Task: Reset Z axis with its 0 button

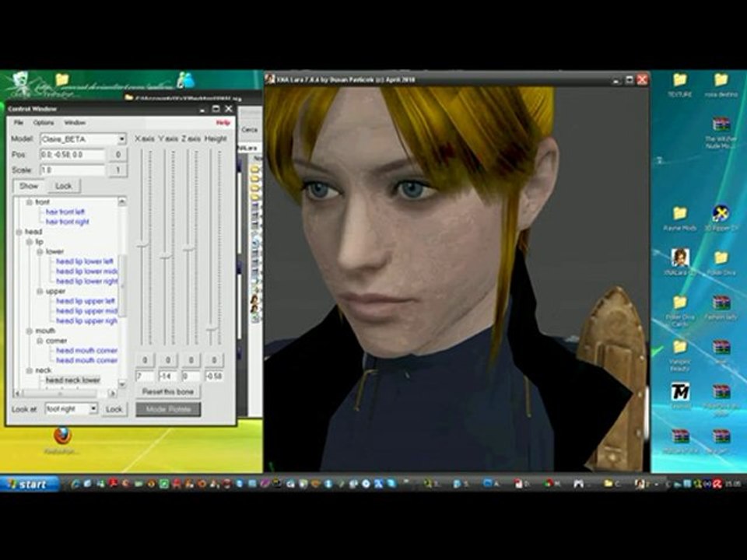Action: point(191,360)
